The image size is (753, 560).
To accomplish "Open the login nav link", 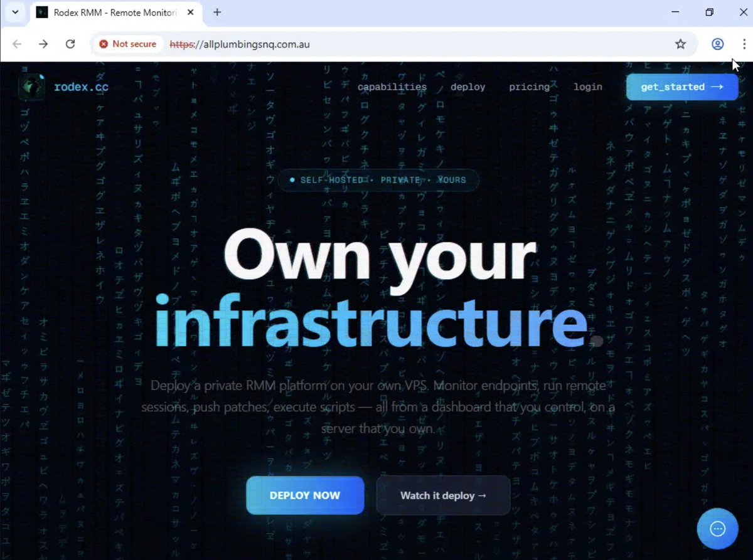I will 587,87.
